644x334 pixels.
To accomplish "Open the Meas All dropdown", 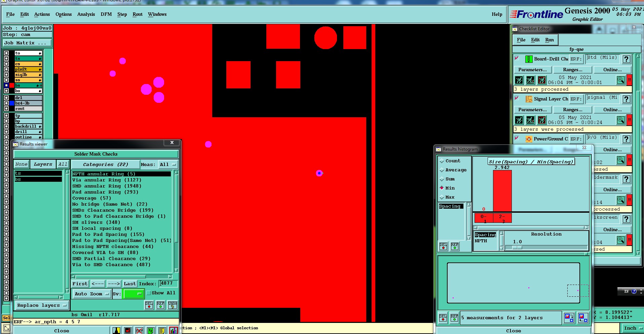I will tap(168, 165).
